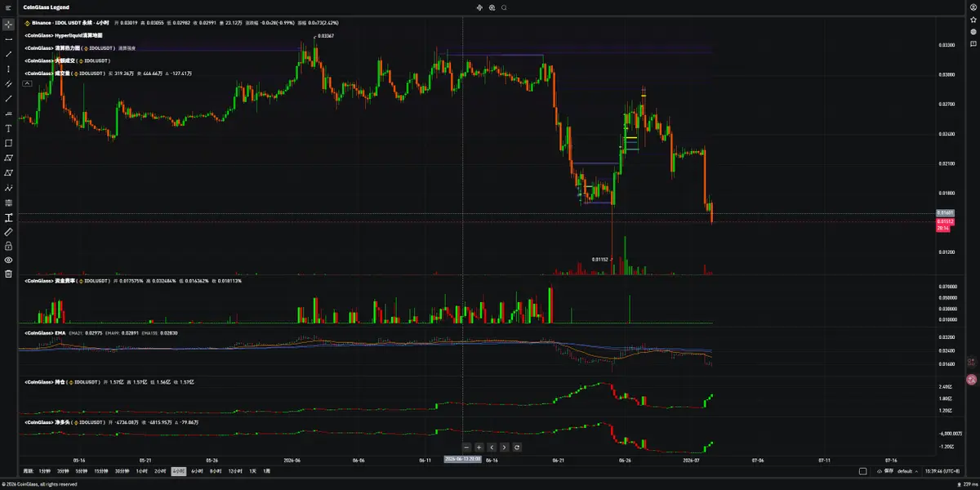Switch to the 1周 timeframe
Viewport: 980px width, 490px height.
point(266,471)
